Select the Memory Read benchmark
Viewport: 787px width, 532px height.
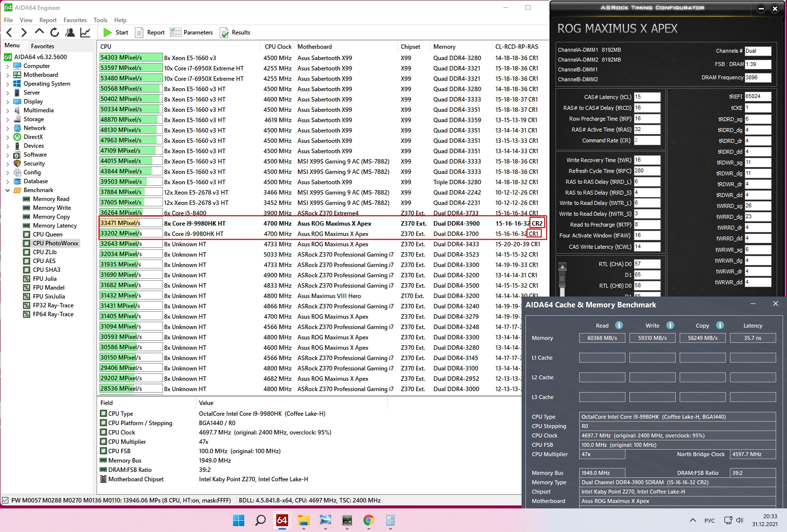[x=51, y=199]
